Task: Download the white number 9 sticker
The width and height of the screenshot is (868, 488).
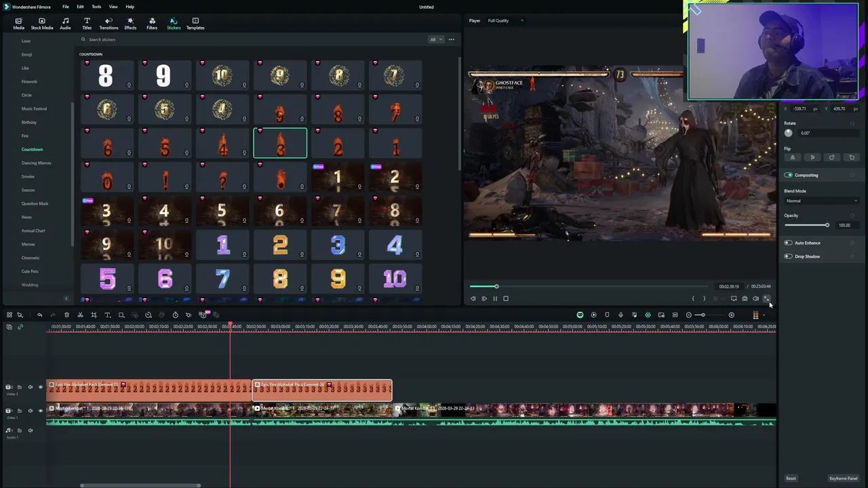Action: pos(186,85)
